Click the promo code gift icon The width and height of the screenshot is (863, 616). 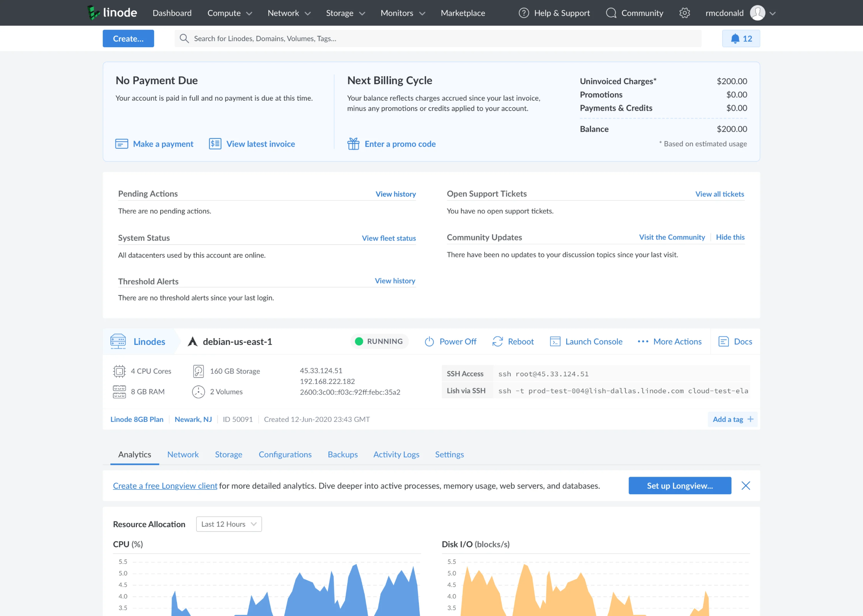pos(354,144)
